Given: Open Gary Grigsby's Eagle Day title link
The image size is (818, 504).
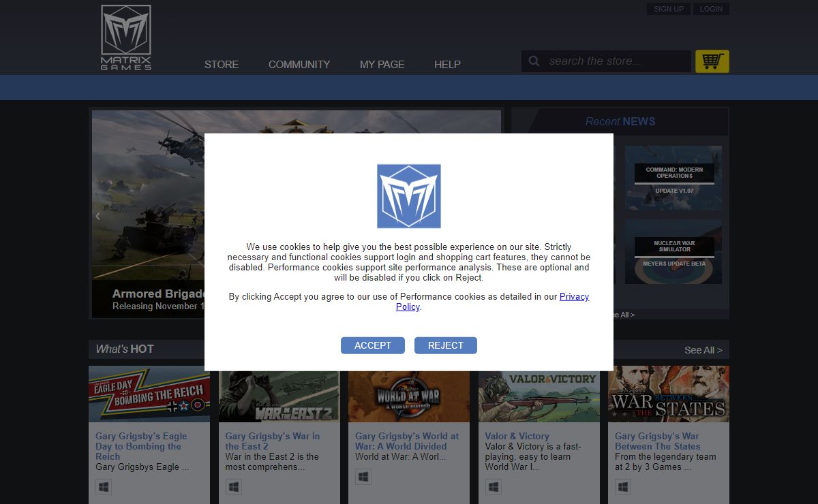Looking at the screenshot, I should coord(141,446).
